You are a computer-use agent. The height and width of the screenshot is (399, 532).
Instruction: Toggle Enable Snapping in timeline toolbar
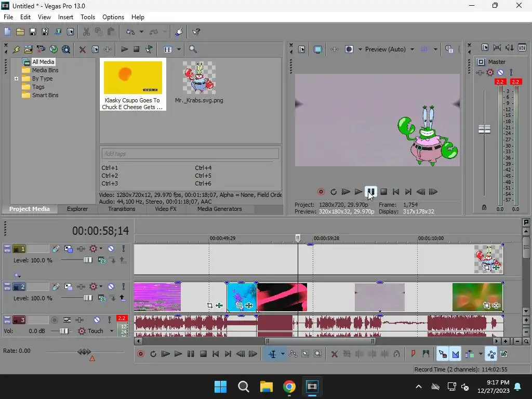443,354
